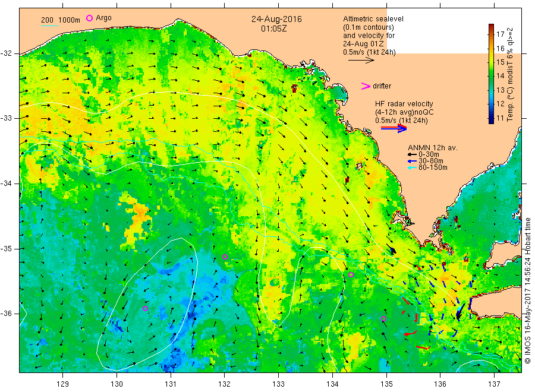
Task: Click Argo float marker near 134.3E 35.4S
Action: click(351, 274)
